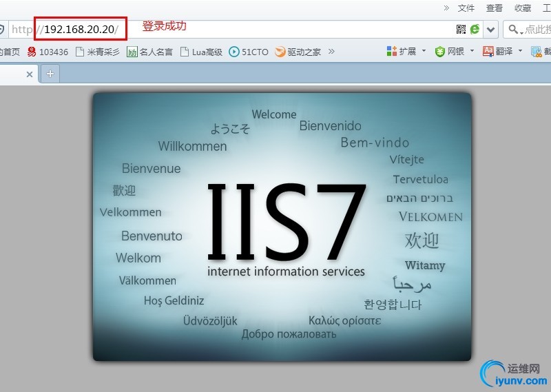Image resolution: width=551 pixels, height=392 pixels.
Task: Open the Lua高级 bookmark
Action: click(x=201, y=52)
